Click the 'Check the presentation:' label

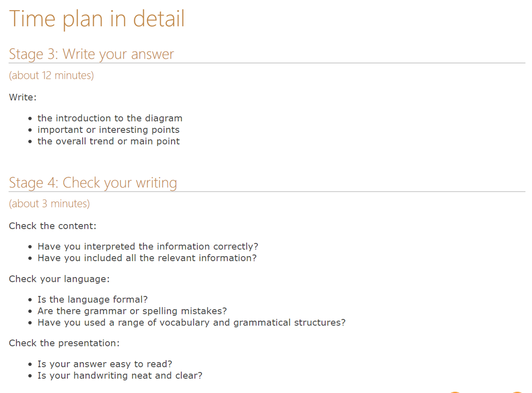pyautogui.click(x=64, y=343)
